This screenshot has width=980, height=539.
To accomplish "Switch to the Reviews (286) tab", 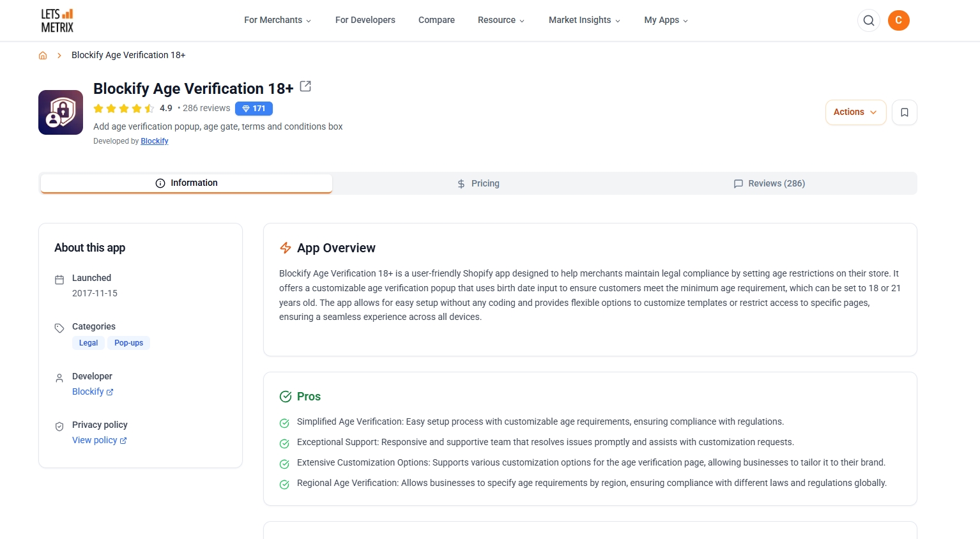I will point(770,183).
